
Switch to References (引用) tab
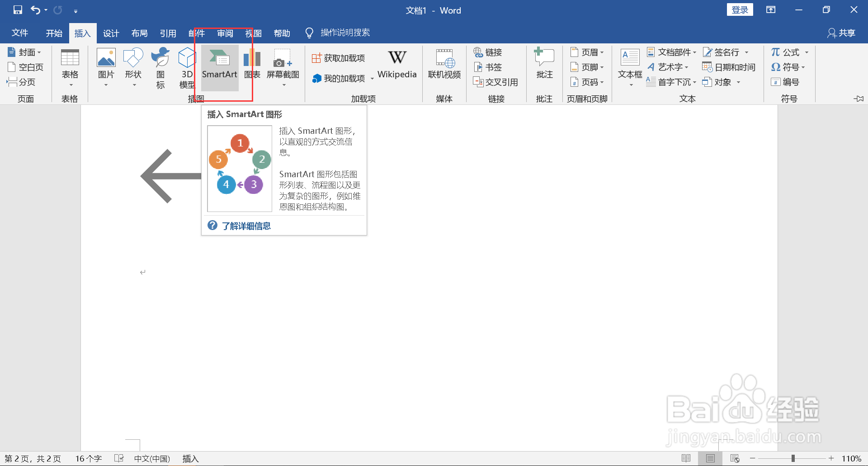168,33
